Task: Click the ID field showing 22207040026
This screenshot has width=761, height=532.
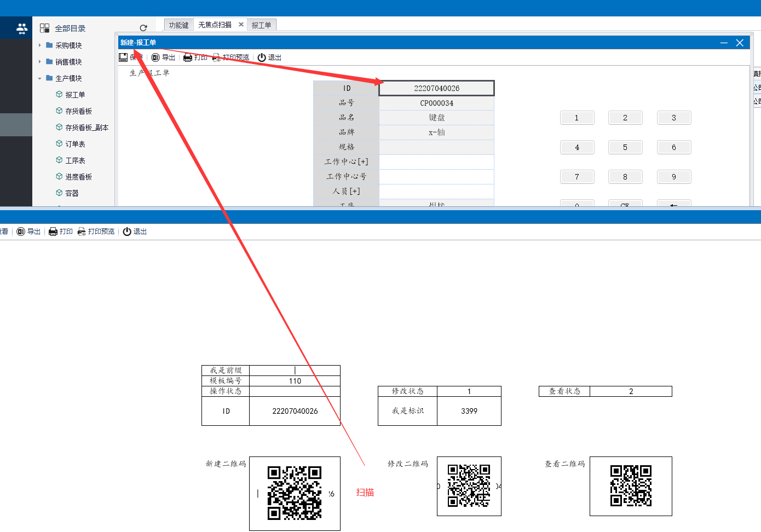Action: (436, 88)
